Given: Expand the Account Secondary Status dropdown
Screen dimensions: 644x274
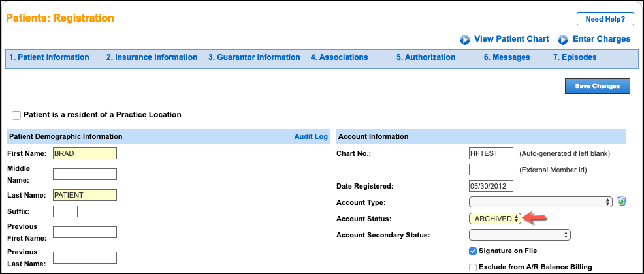Looking at the screenshot, I should coord(520,235).
